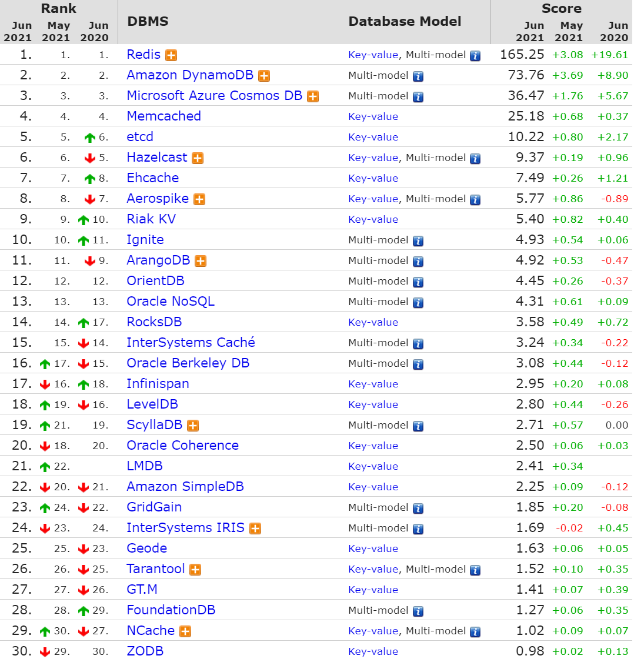Click the Score column header
Viewport: 644px width, 659px height.
click(x=562, y=8)
